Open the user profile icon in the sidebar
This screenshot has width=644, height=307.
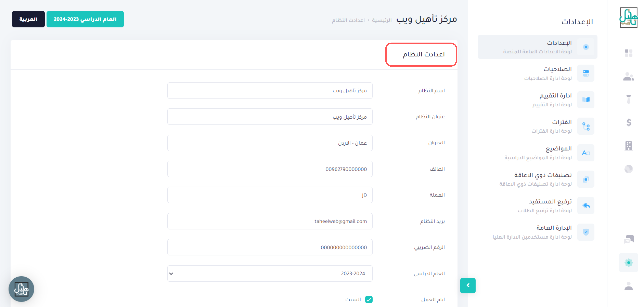[629, 286]
